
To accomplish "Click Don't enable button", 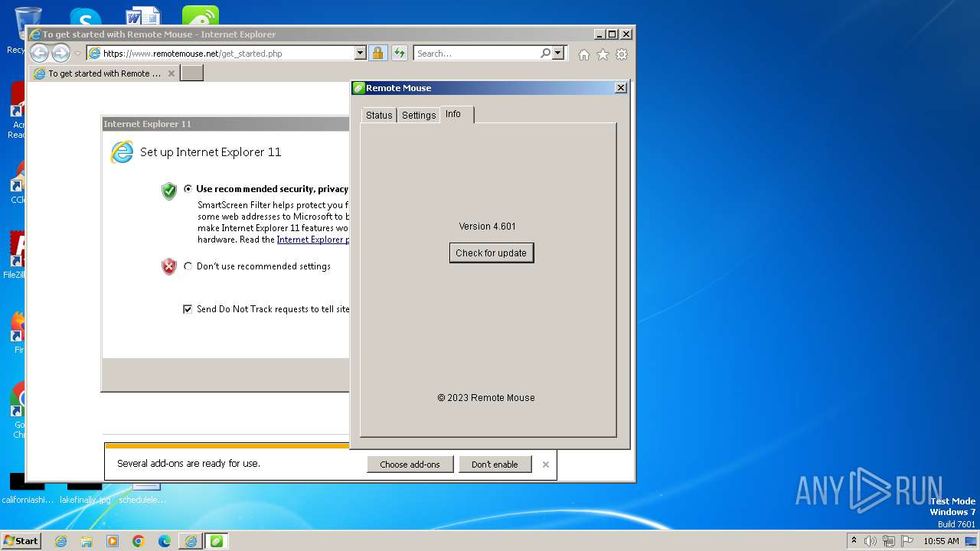I will click(495, 465).
